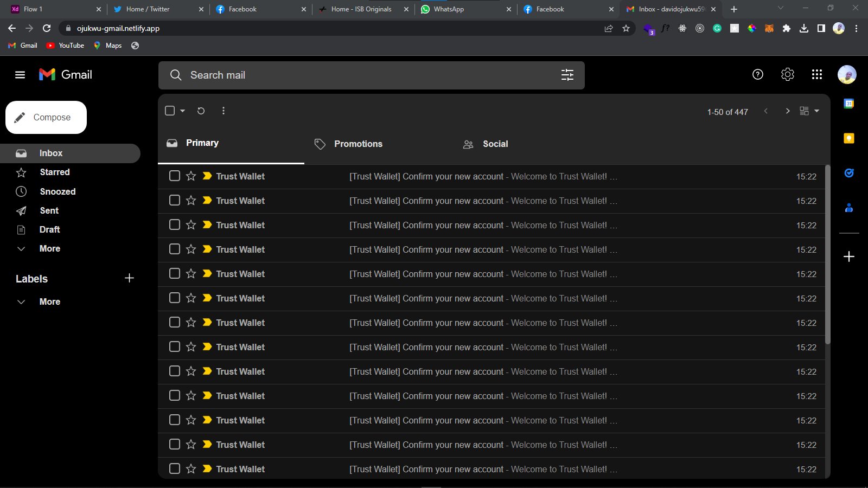Screen dimensions: 868x488
Task: Open Google apps grid
Action: pos(817,74)
